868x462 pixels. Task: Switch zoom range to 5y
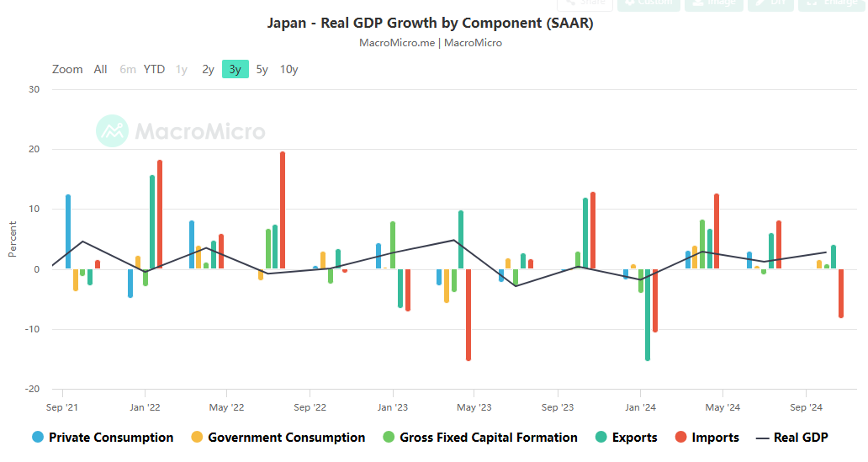tap(262, 69)
